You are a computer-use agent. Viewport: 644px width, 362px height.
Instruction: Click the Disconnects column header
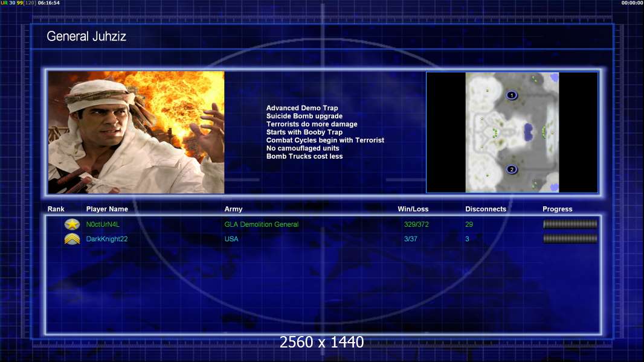point(486,209)
